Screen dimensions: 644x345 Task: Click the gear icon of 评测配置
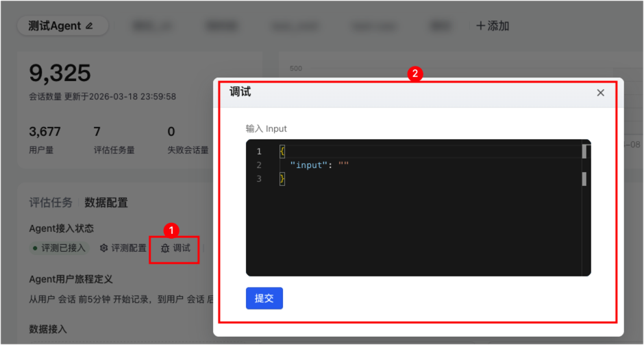pyautogui.click(x=104, y=248)
